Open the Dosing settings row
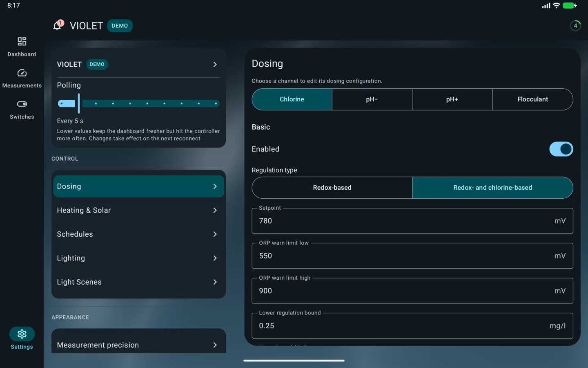588x368 pixels. (138, 186)
